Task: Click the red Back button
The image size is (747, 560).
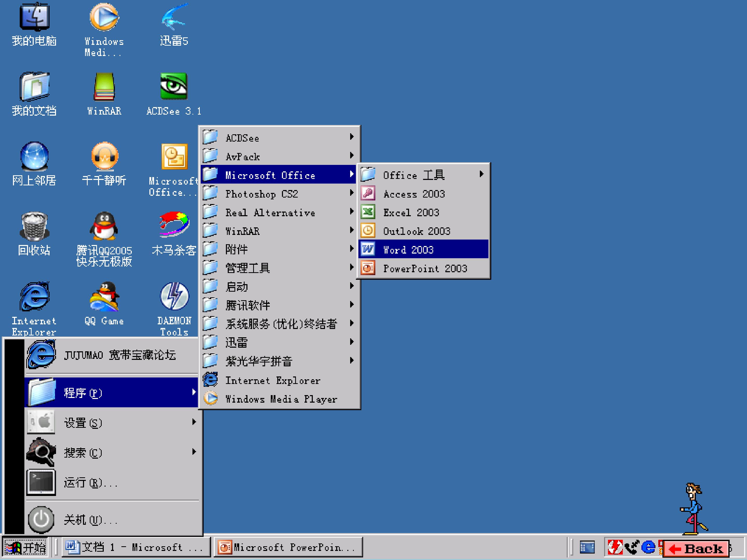Action: coord(696,549)
